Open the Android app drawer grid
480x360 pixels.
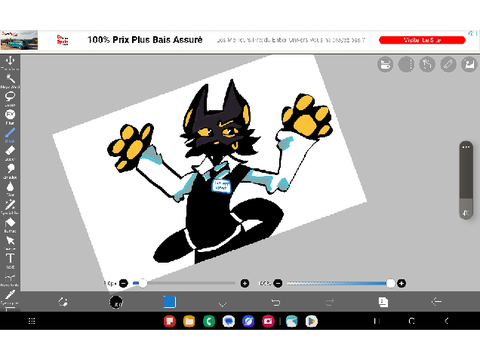(x=32, y=321)
